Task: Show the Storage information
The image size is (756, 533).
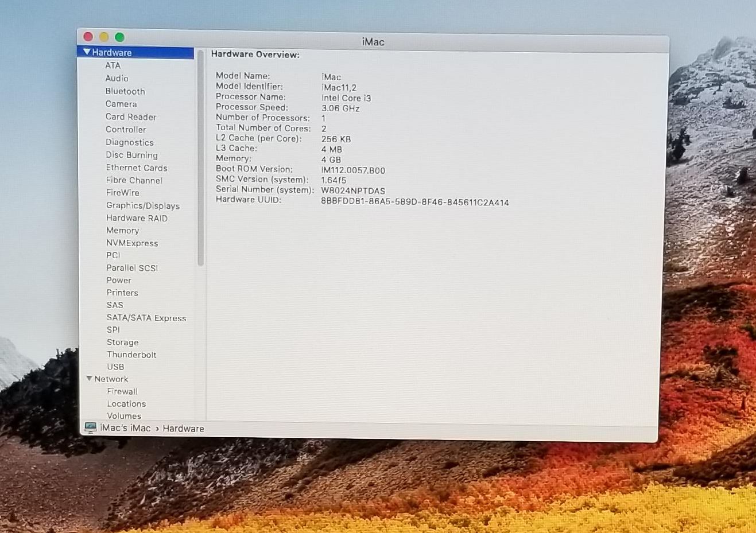Action: (x=122, y=342)
